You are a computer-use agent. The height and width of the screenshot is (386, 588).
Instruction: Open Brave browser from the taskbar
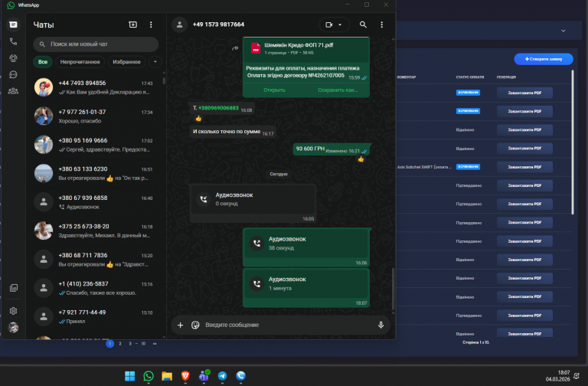coord(185,376)
